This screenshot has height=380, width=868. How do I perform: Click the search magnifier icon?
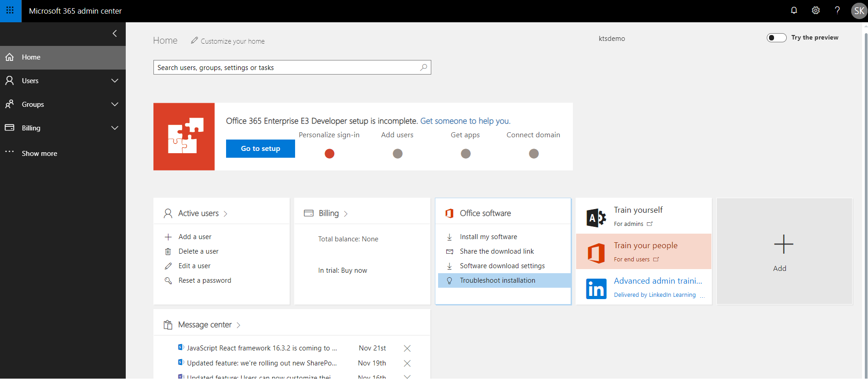point(424,67)
